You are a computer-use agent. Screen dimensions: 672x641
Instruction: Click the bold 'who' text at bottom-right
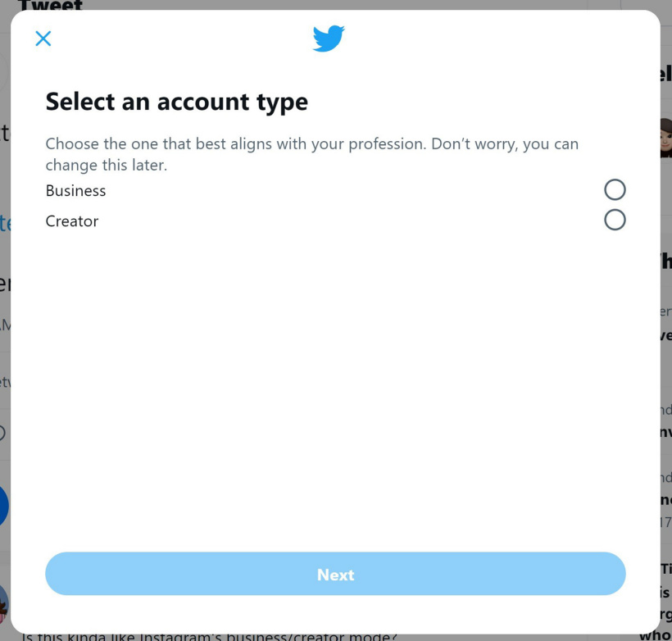coord(656,635)
